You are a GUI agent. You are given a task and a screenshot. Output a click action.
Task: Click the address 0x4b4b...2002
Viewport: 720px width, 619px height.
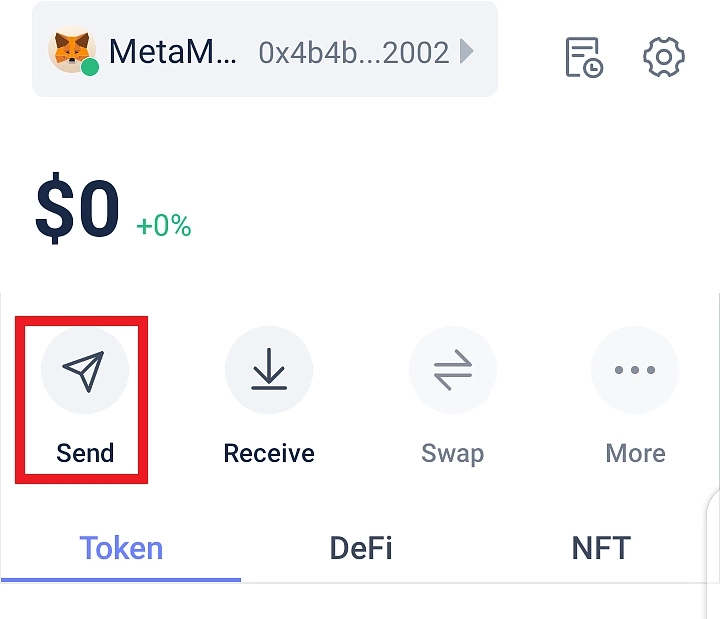pyautogui.click(x=354, y=52)
